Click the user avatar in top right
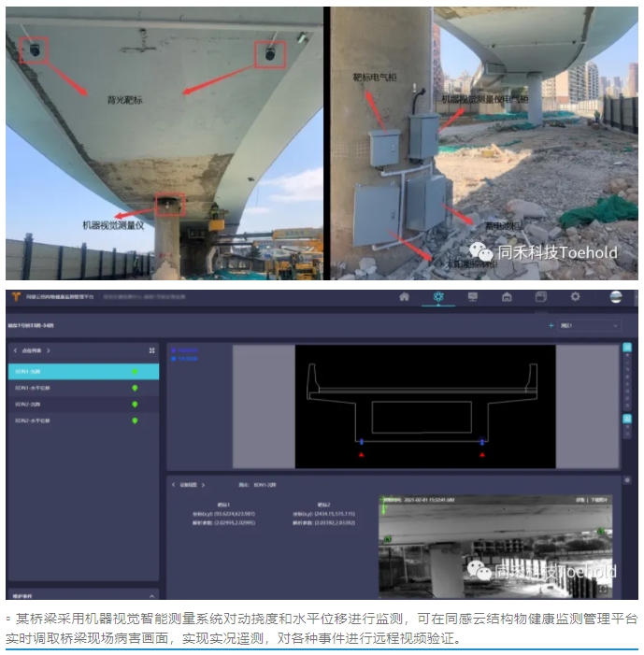644x655 pixels. [616, 297]
